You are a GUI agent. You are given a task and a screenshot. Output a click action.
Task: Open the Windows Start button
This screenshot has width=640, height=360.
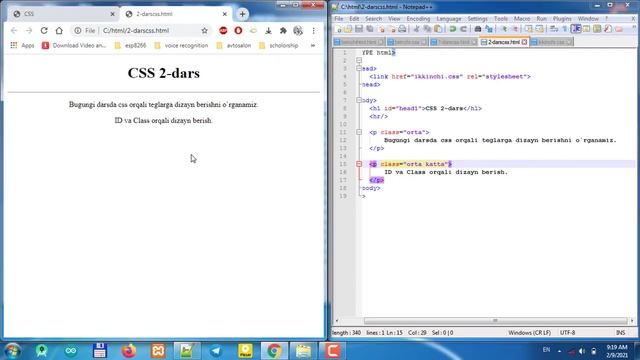pos(12,351)
